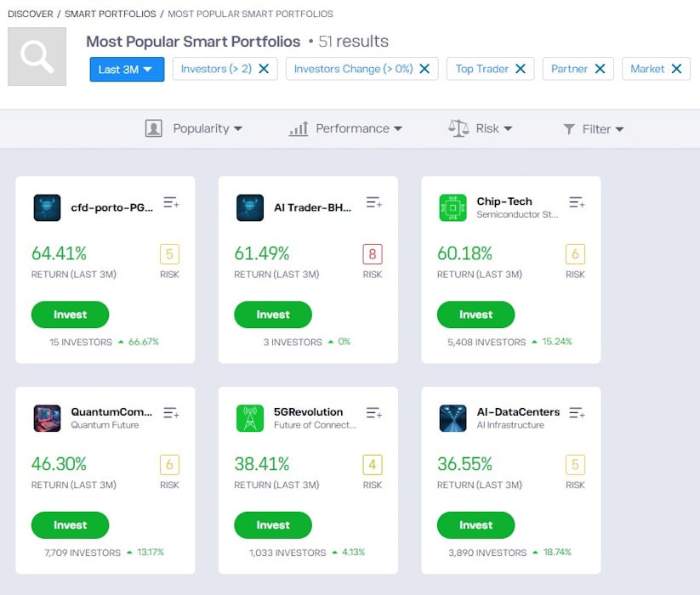Open the Last 3M timeframe dropdown
Viewport: 700px width, 595px height.
pos(127,69)
